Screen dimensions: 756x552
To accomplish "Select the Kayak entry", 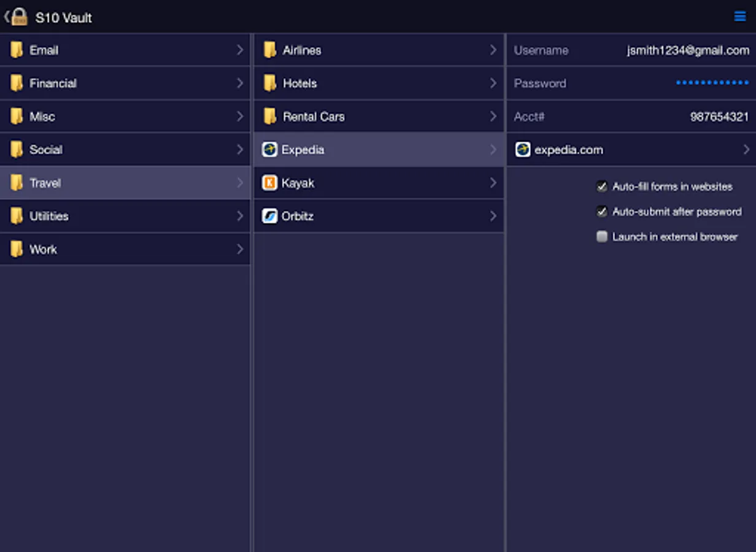I will [379, 182].
